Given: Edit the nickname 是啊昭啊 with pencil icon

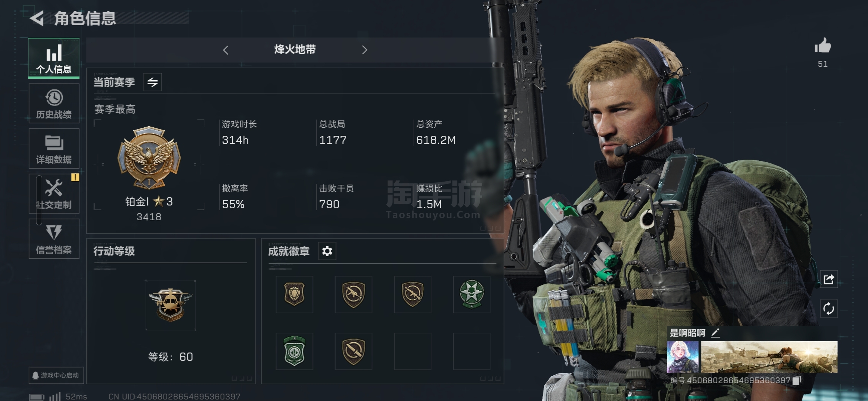Looking at the screenshot, I should 716,333.
